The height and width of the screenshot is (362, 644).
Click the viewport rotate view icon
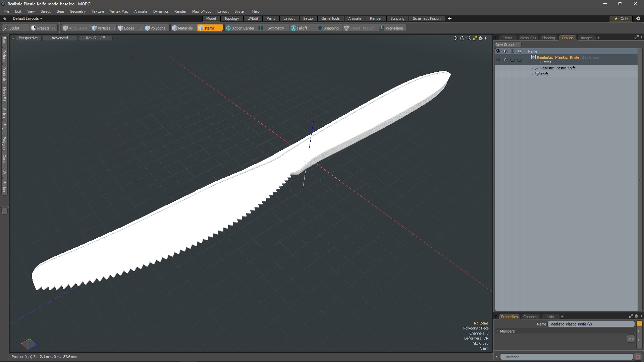[x=462, y=38]
